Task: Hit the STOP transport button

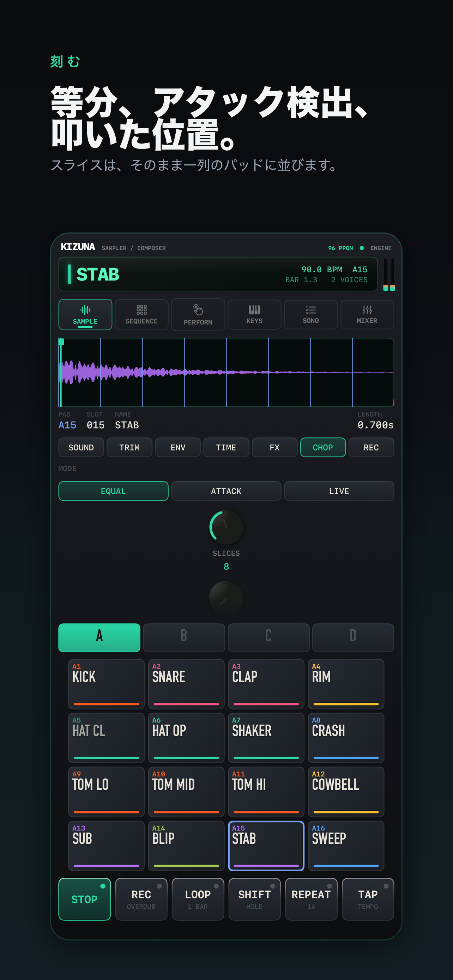Action: click(x=84, y=899)
